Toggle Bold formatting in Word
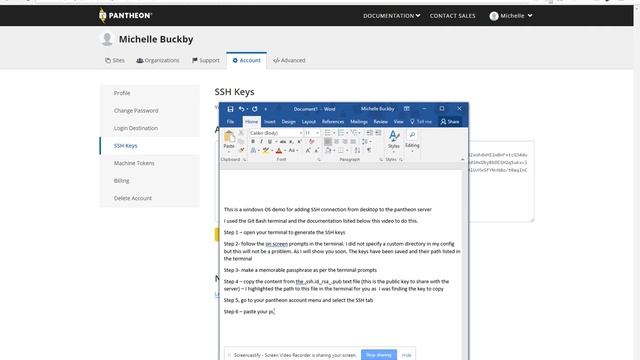The image size is (640, 360). 253,142
